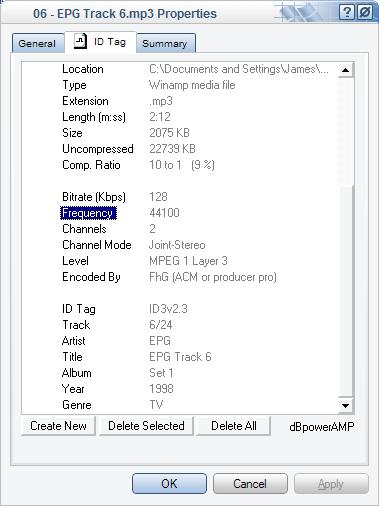The image size is (379, 506).
Task: Click the scrollbar up arrow
Action: click(x=345, y=70)
